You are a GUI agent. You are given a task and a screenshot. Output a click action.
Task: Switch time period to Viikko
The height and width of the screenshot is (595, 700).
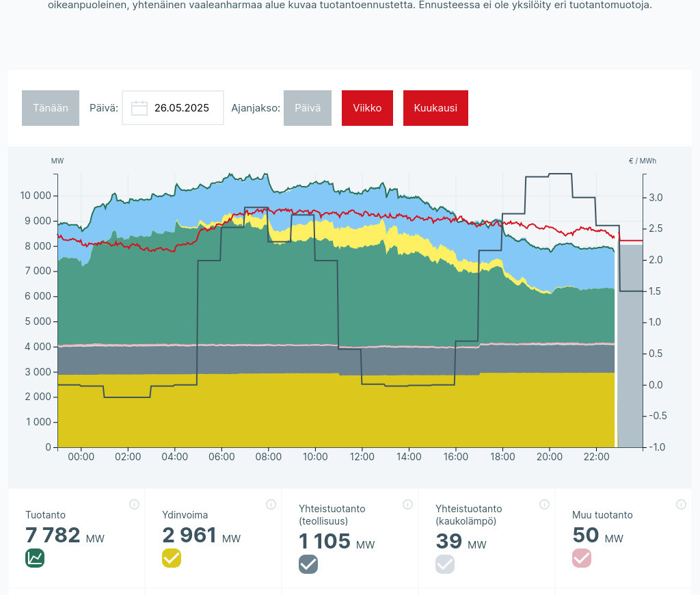tap(367, 108)
